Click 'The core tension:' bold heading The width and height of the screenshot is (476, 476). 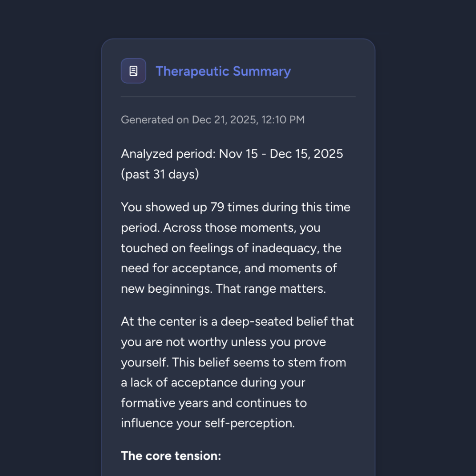pos(171,456)
